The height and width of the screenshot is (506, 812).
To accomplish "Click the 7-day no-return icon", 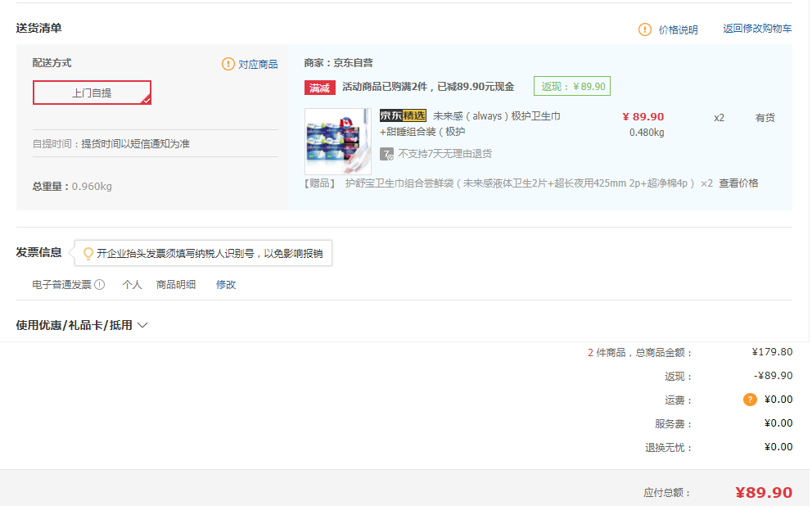I will pos(386,154).
